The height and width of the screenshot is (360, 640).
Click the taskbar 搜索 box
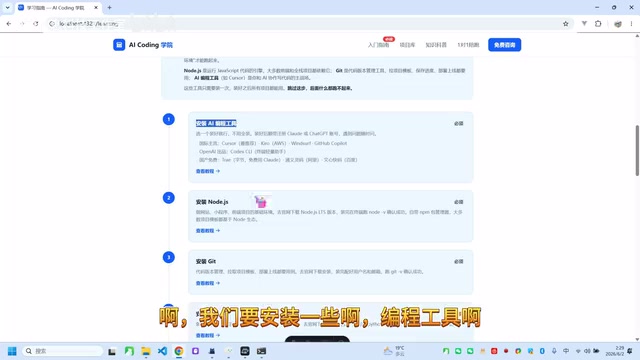62,351
